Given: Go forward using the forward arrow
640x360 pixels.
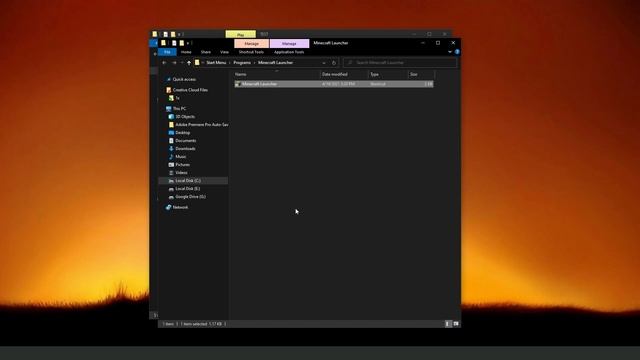Looking at the screenshot, I should click(174, 63).
